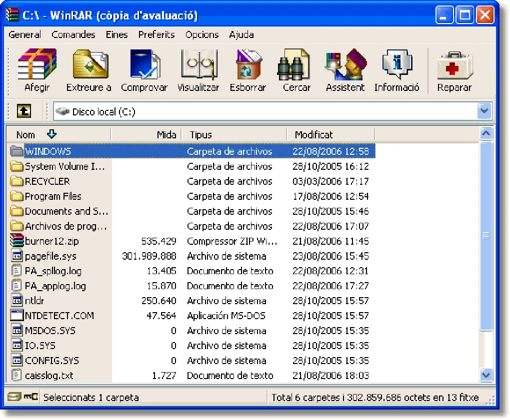Click the WinRAR title bar logo
The image size is (510, 420).
click(12, 14)
